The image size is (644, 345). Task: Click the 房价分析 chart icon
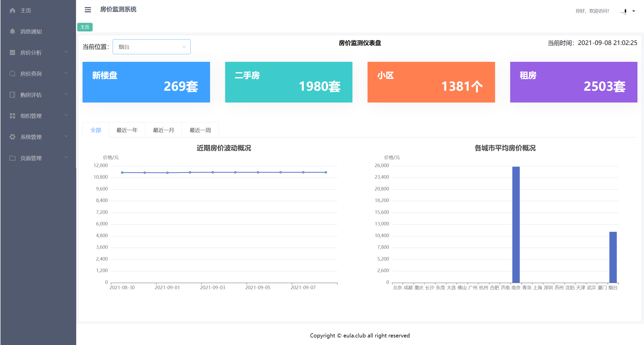tap(12, 53)
